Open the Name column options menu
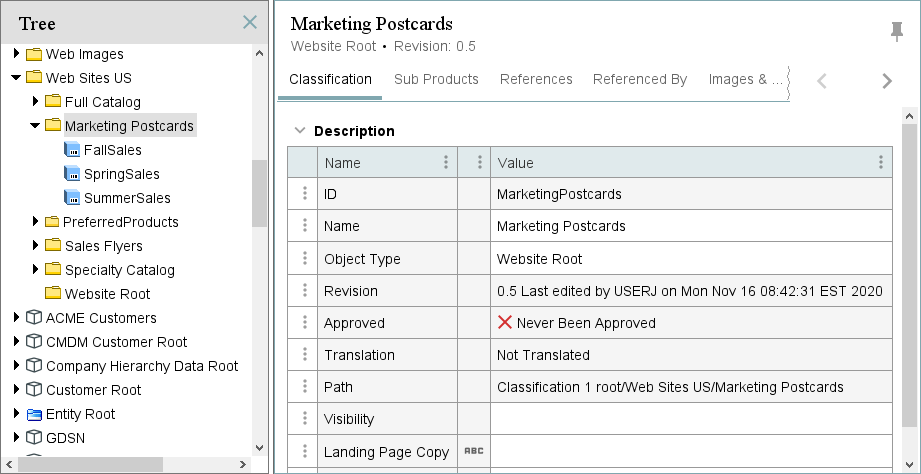The image size is (921, 474). (446, 162)
